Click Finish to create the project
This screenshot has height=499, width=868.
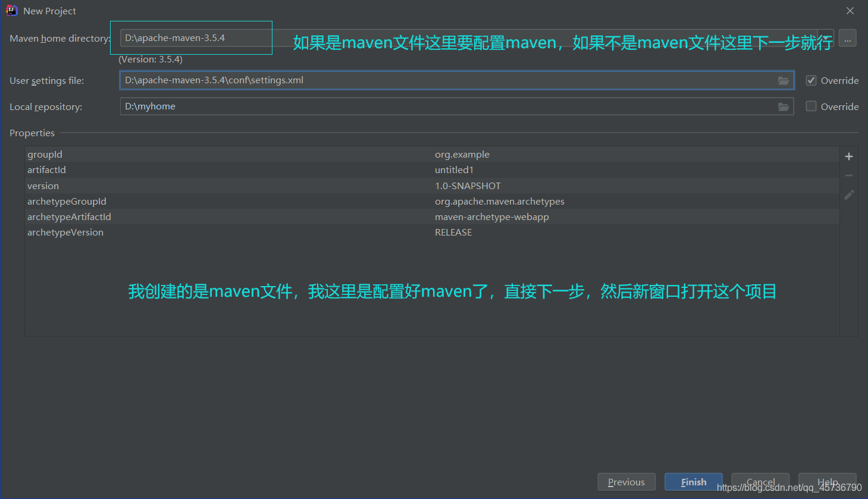(x=694, y=482)
